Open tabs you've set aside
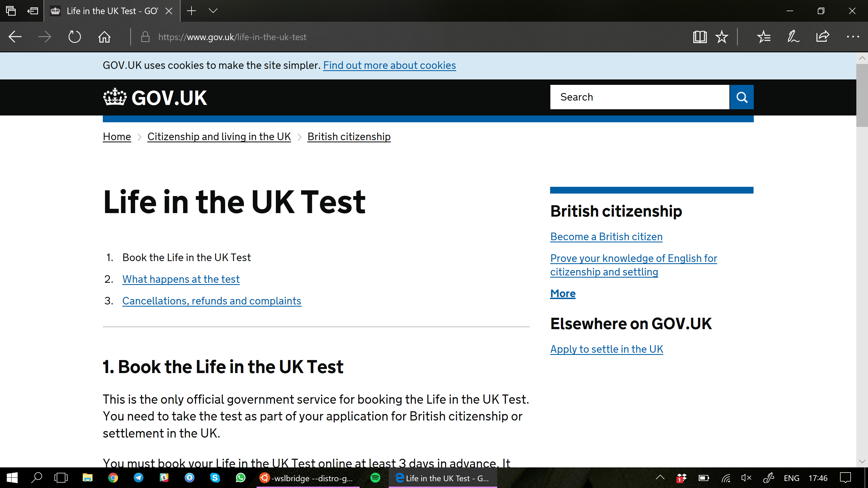This screenshot has height=488, width=868. (x=11, y=11)
